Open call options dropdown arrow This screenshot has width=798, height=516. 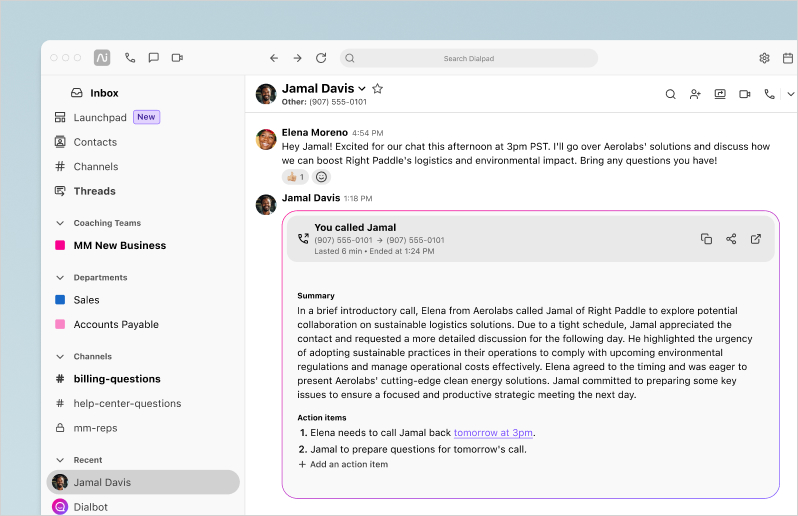click(x=790, y=94)
